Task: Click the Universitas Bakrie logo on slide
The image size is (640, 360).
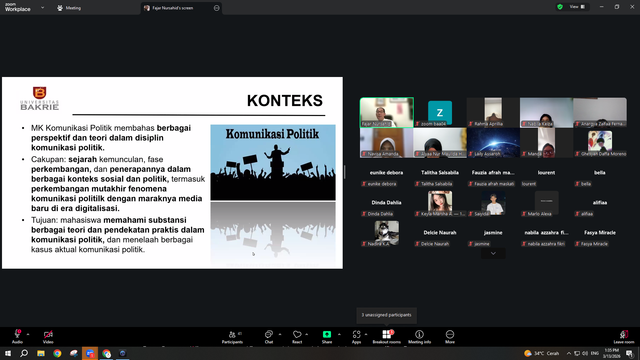Action: pos(40,98)
